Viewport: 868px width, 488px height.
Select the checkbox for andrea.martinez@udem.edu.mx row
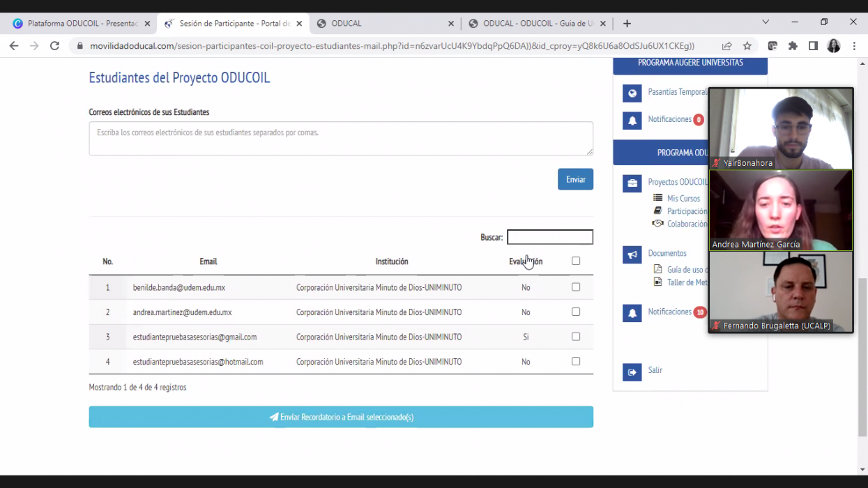[x=576, y=312]
